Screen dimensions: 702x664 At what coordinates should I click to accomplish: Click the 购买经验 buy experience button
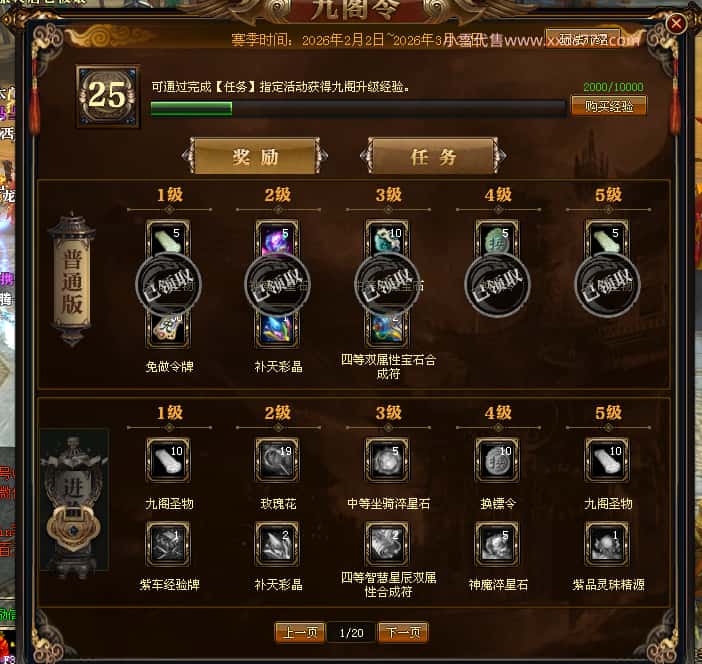tap(609, 106)
